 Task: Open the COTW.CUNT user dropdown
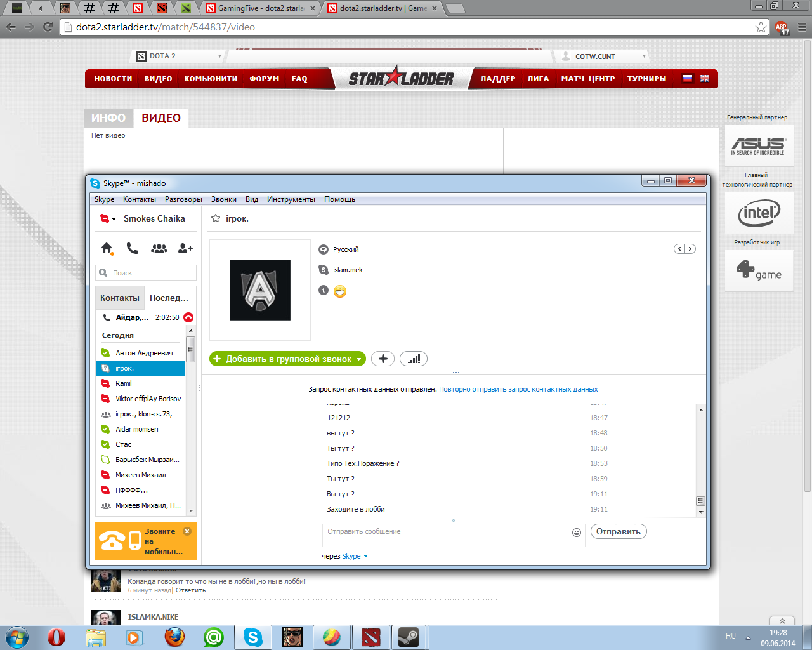(644, 56)
